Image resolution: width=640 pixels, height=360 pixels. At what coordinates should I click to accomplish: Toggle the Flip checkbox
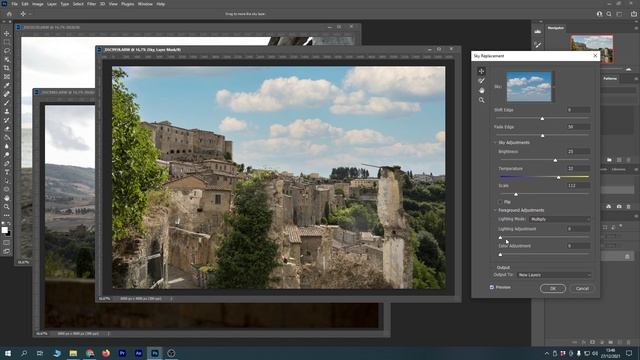click(x=500, y=202)
